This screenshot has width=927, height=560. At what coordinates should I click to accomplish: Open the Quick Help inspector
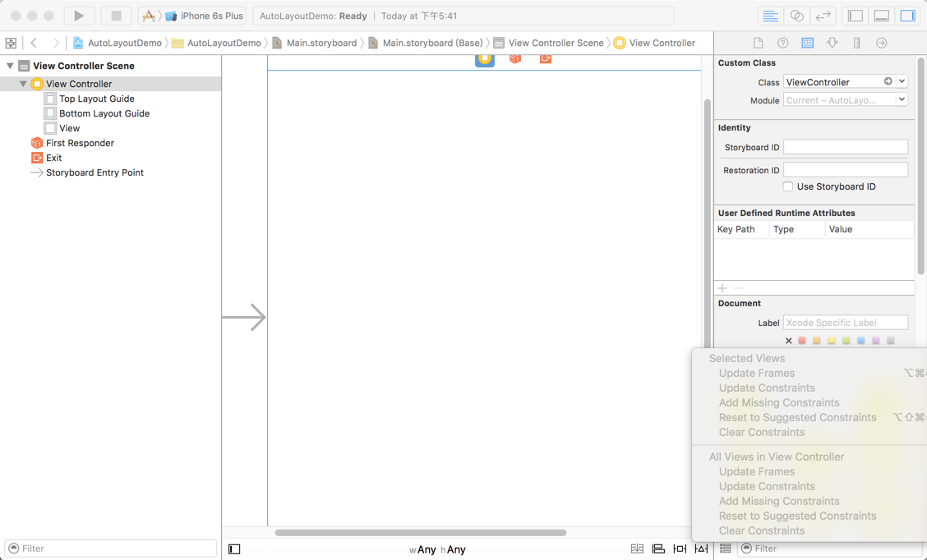click(782, 43)
